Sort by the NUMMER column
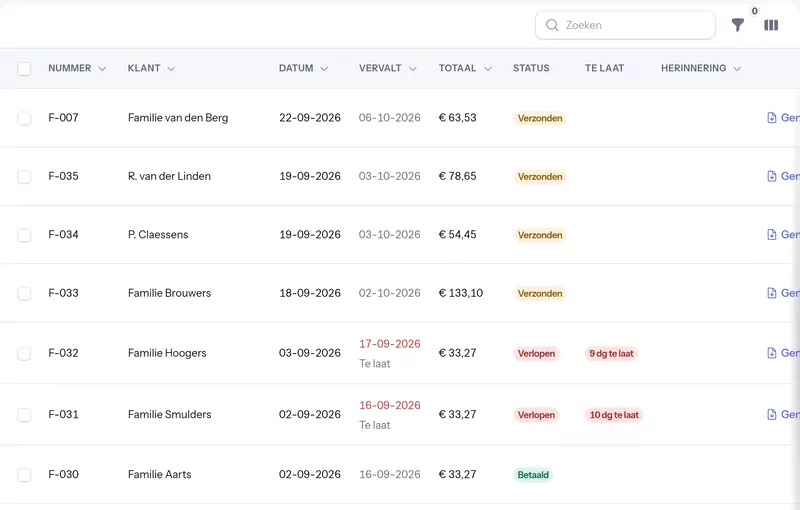The height and width of the screenshot is (510, 800). (x=77, y=68)
